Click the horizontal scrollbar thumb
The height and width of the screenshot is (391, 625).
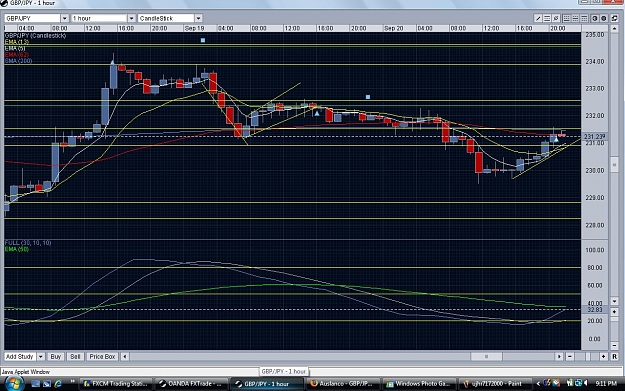[486, 357]
